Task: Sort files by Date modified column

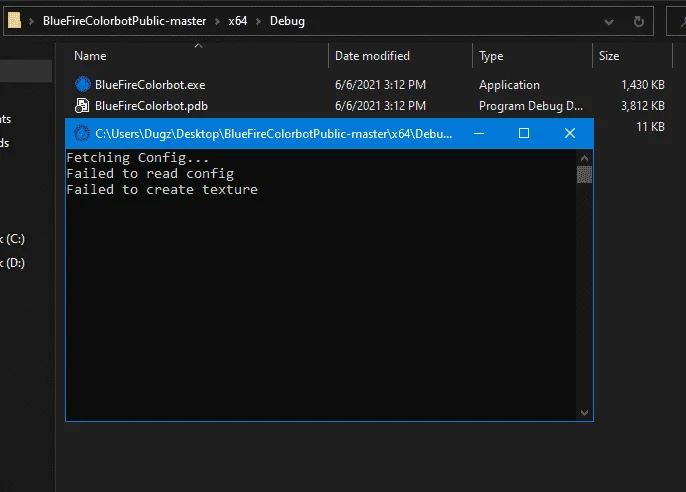Action: pos(372,56)
